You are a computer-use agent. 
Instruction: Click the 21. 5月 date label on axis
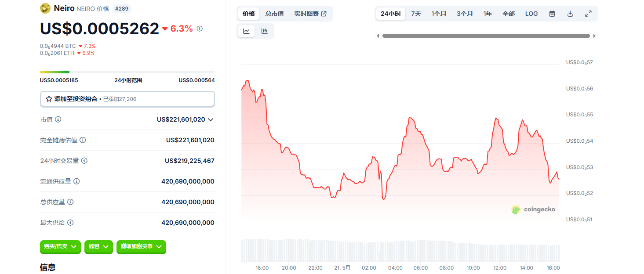click(x=342, y=268)
